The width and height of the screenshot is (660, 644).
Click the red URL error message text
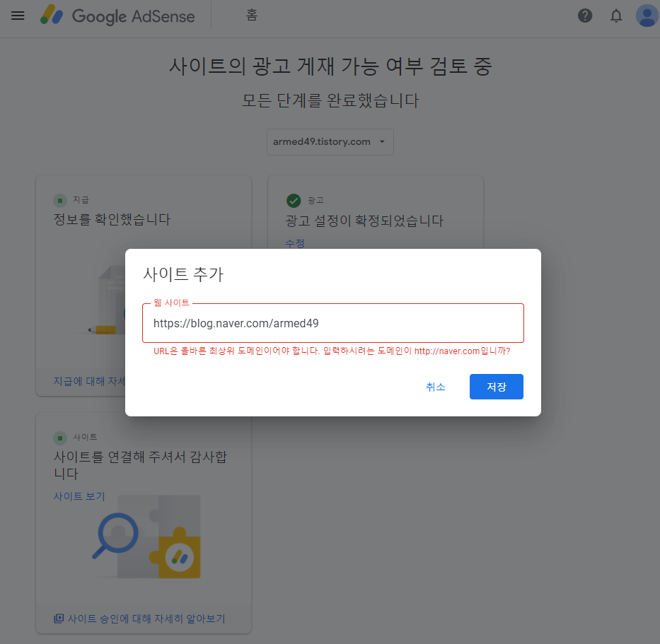point(332,351)
